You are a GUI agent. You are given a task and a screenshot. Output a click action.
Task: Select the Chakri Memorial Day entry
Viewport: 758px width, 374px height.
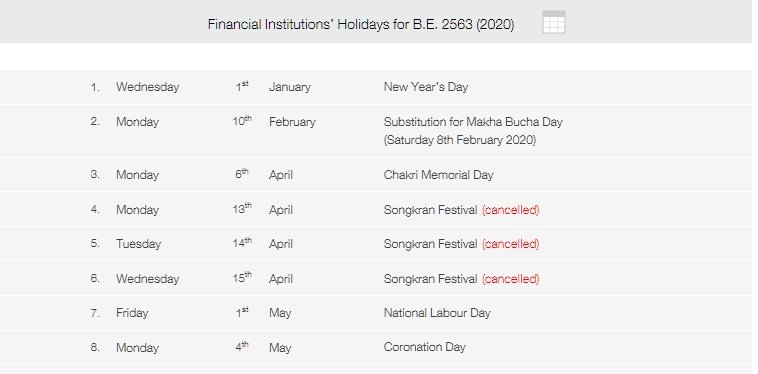pyautogui.click(x=438, y=174)
